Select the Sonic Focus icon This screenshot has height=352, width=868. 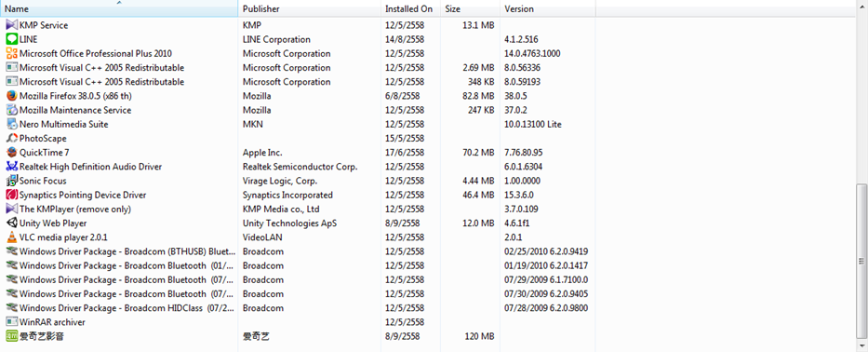point(11,181)
